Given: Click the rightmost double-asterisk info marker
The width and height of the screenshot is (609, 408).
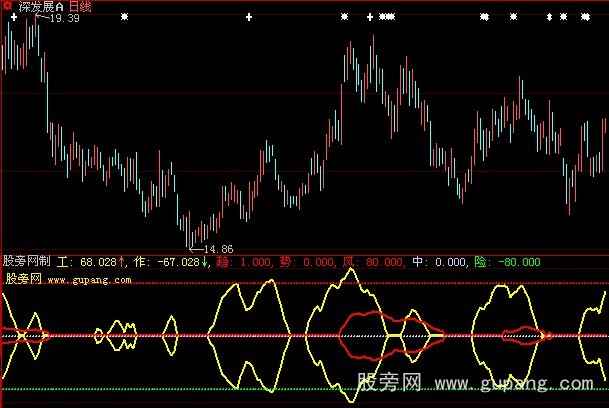Looking at the screenshot, I should click(x=586, y=17).
